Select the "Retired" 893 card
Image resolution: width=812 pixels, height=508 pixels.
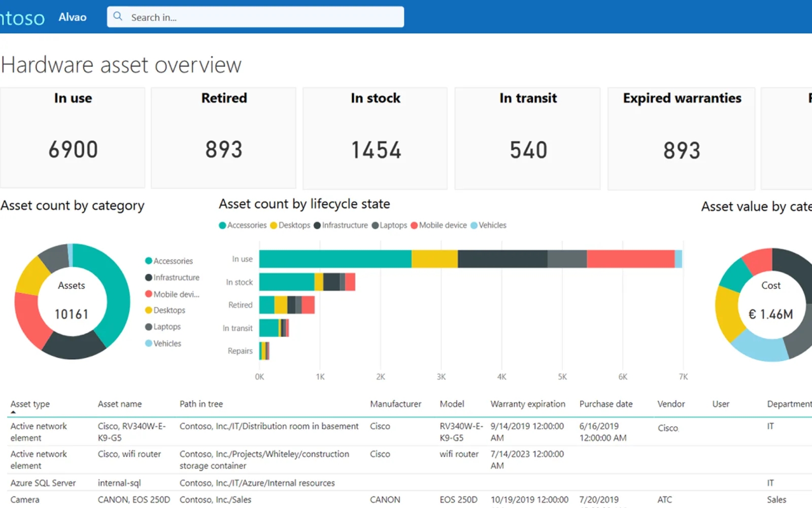pyautogui.click(x=224, y=138)
